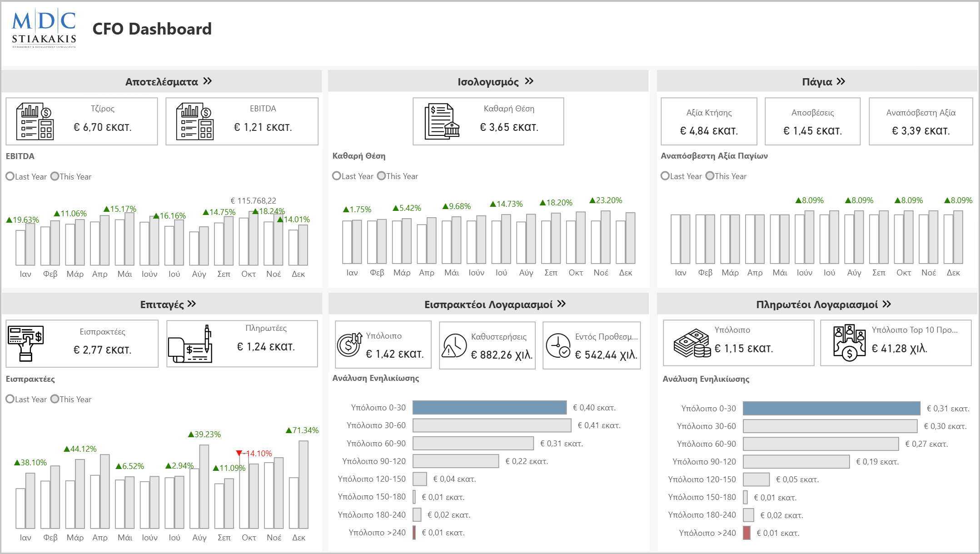
Task: Click the € 1,24 εκατ. Πληρωτέες value
Action: pyautogui.click(x=266, y=347)
